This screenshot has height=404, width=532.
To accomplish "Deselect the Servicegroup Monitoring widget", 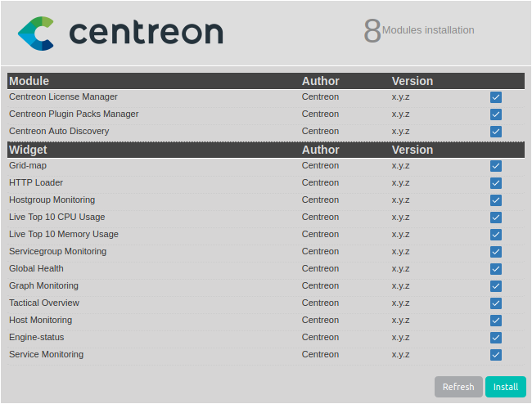I will (x=496, y=252).
